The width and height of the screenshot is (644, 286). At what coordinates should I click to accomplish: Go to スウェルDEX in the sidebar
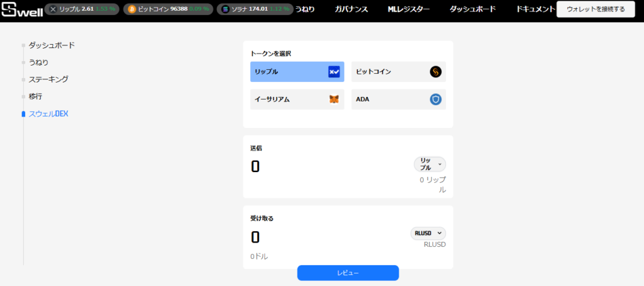48,114
